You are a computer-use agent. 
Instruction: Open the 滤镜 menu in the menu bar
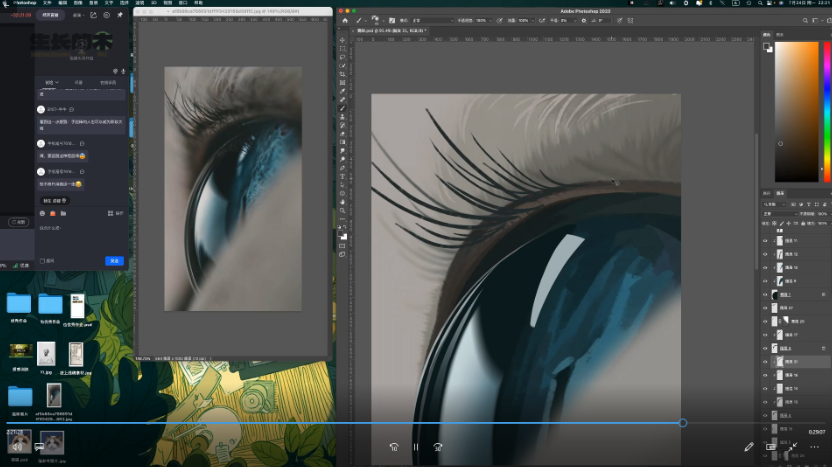coord(140,3)
